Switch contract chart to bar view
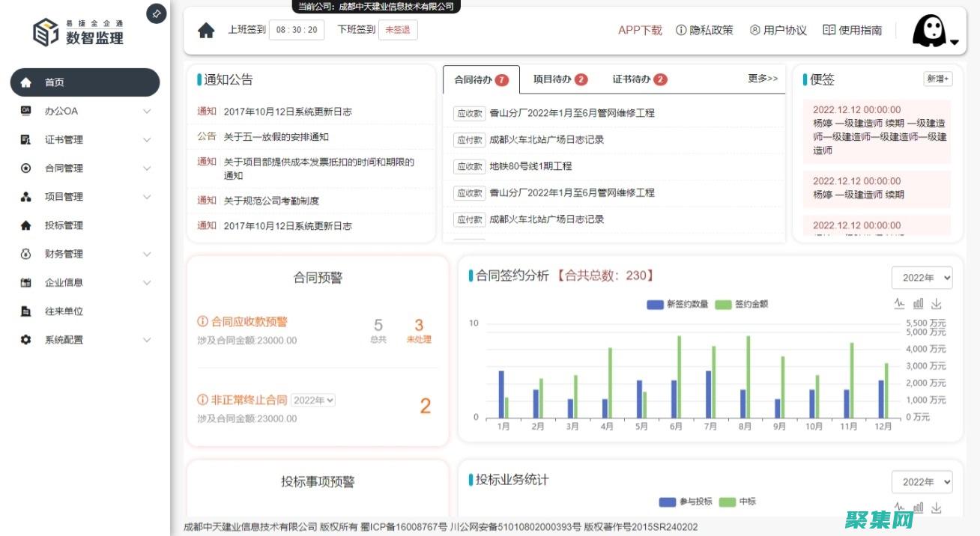 [919, 304]
